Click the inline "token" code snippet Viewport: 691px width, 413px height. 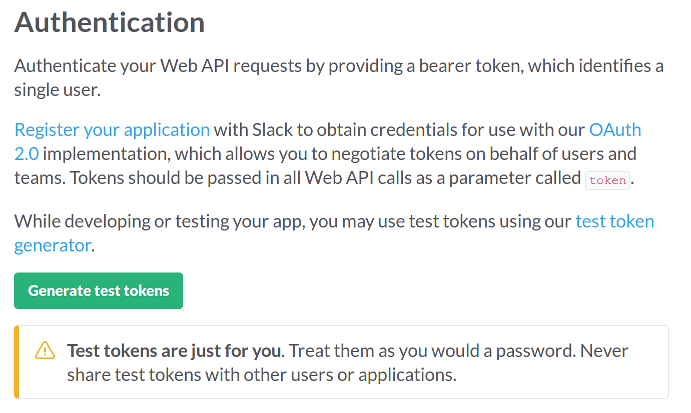pyautogui.click(x=609, y=181)
